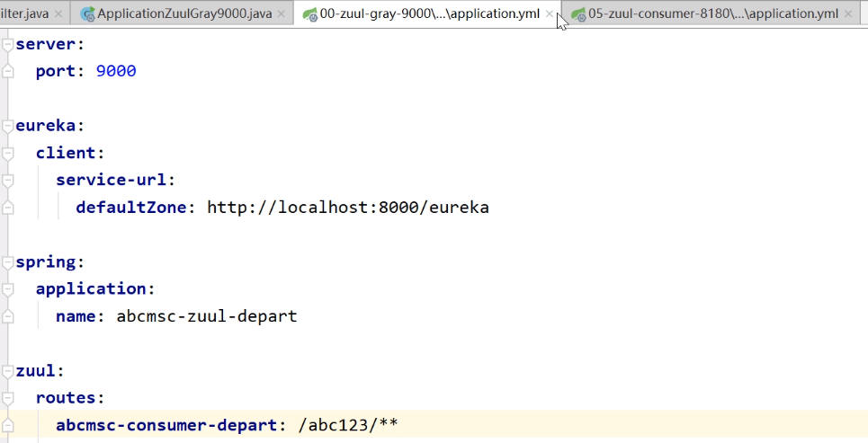Collapse the server block fold marker
The width and height of the screenshot is (868, 443).
(8, 44)
